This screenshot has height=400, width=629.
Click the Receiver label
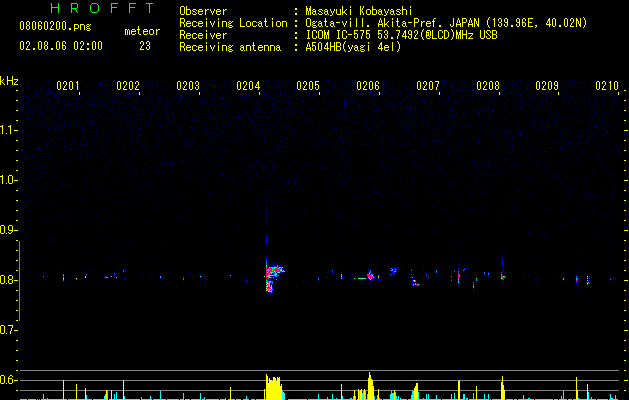point(203,35)
